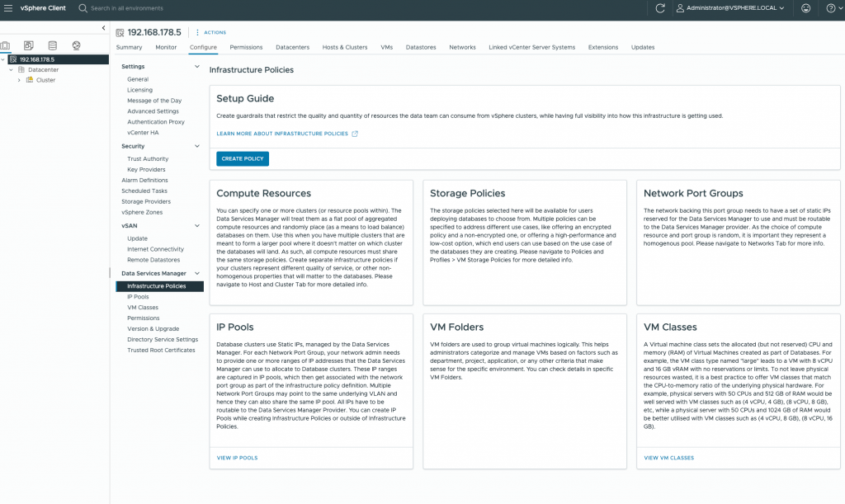Image resolution: width=845 pixels, height=504 pixels.
Task: Select Infrastructure Policies in the sidebar
Action: (x=159, y=286)
